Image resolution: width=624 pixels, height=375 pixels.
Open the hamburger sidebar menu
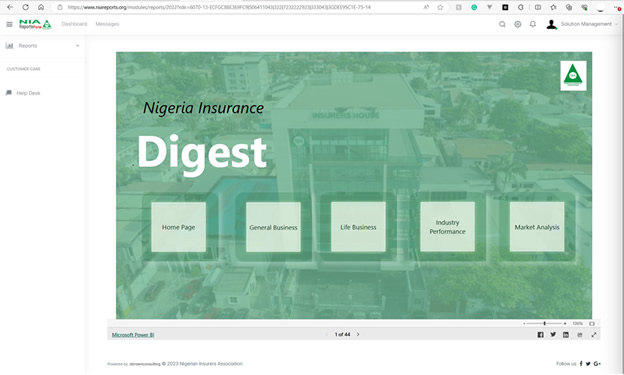click(x=10, y=24)
